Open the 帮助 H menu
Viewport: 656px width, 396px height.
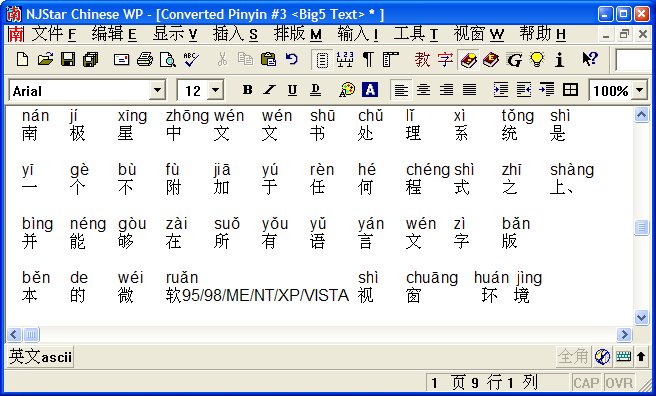point(543,33)
